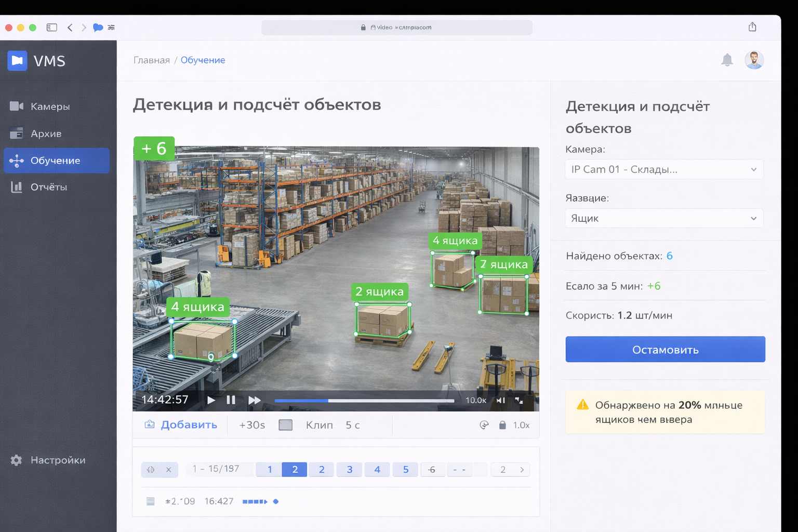Select page 4 in the pagination
Viewport: 798px width, 532px height.
pos(377,470)
